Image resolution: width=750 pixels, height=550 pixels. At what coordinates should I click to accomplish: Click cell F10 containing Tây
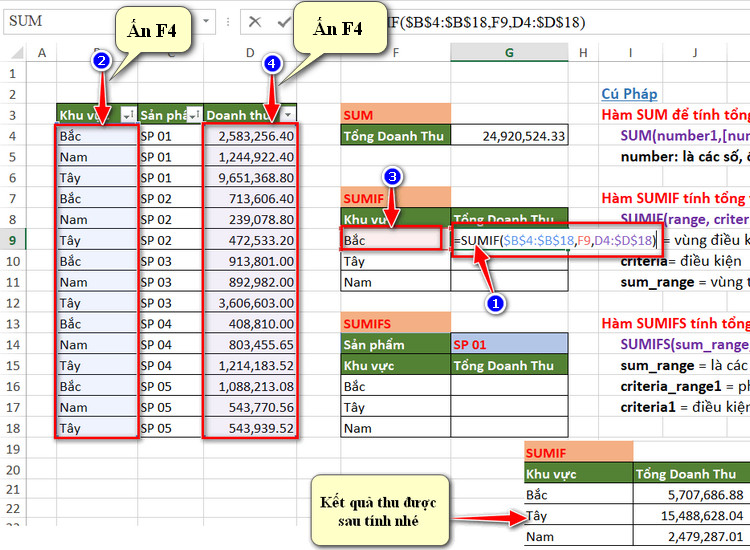tap(396, 261)
